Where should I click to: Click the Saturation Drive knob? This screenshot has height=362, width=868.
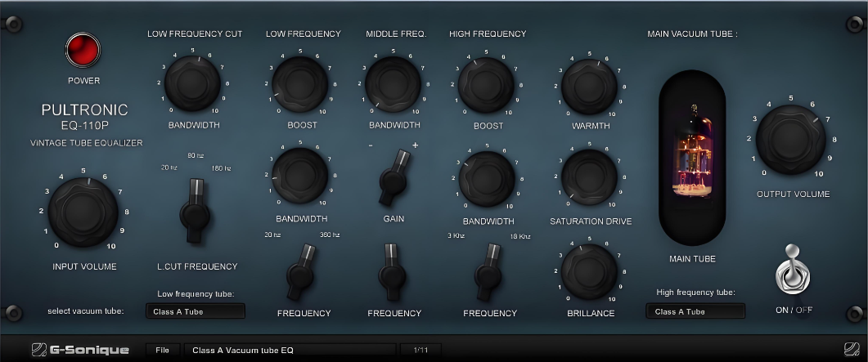(x=589, y=177)
